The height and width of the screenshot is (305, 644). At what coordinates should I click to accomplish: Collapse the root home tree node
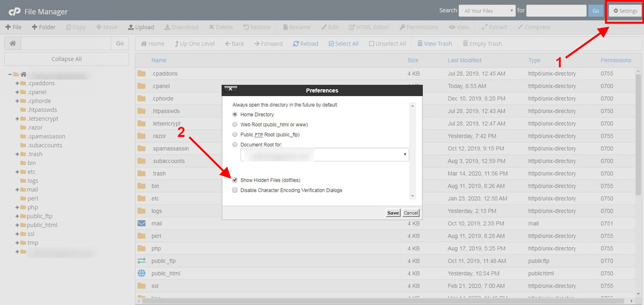tap(10, 75)
